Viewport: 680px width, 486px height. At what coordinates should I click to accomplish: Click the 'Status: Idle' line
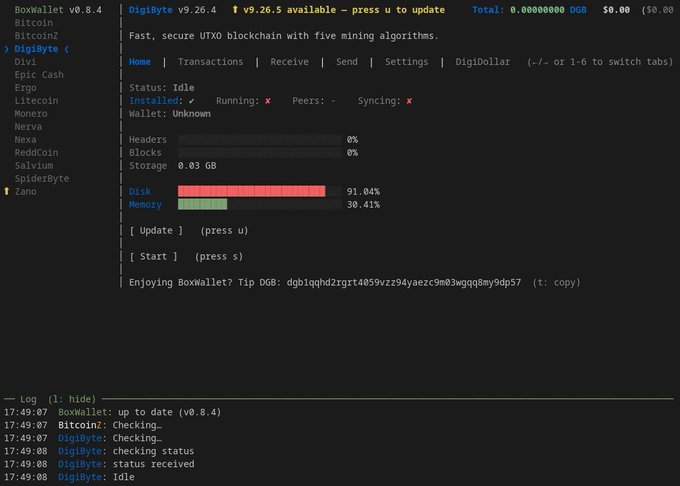pos(161,88)
